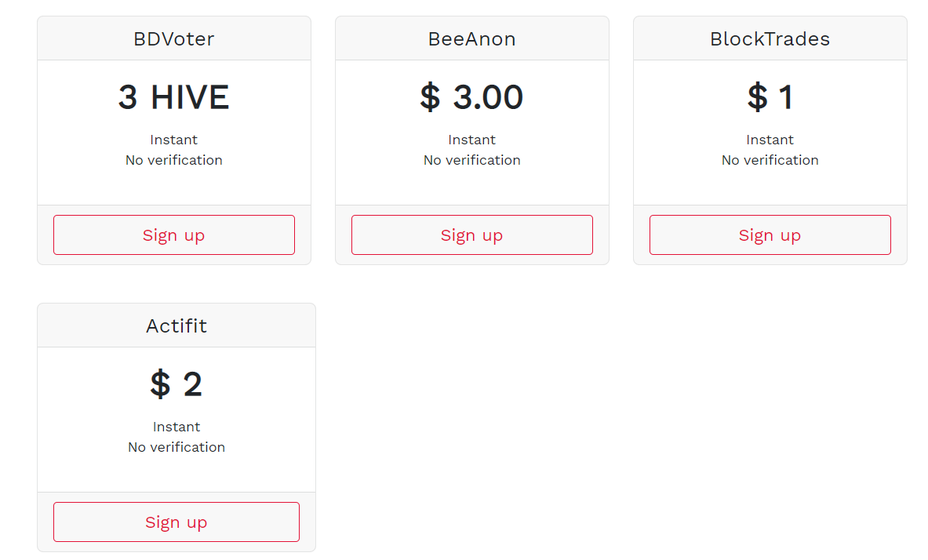Click the 3 HIVE price
The height and width of the screenshot is (560, 928).
click(x=174, y=97)
